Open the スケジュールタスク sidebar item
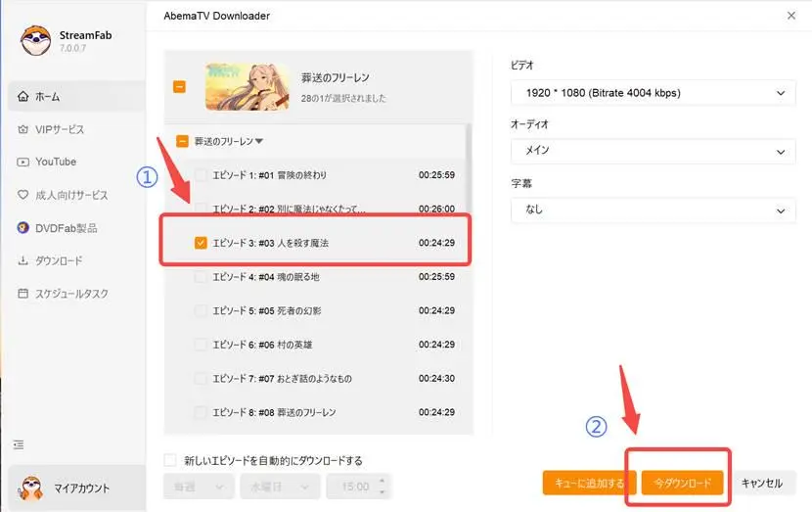 click(76, 294)
